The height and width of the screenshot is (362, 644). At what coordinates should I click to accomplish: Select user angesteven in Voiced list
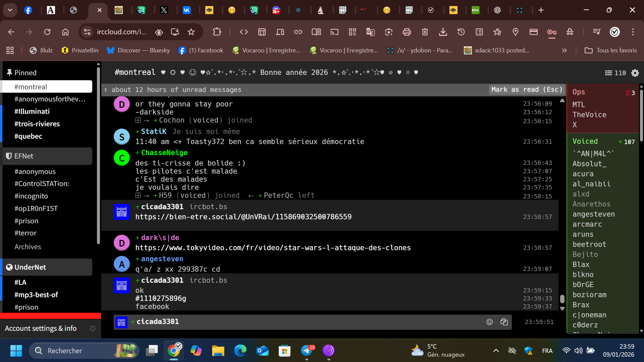594,214
